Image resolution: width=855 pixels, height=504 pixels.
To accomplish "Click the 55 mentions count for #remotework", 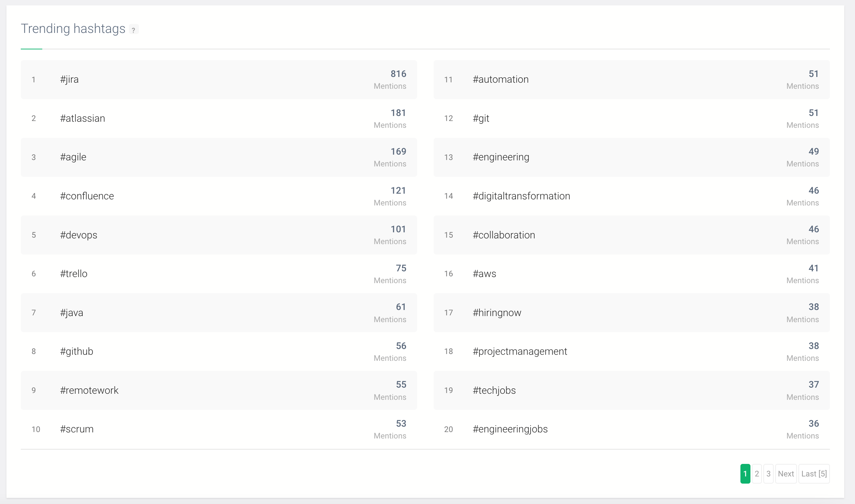I will tap(401, 384).
